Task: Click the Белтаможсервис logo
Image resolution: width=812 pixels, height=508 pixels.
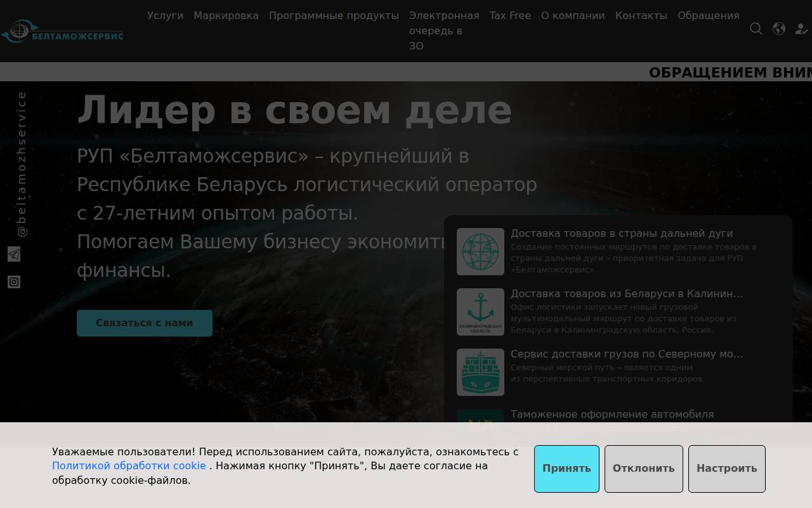Action: (62, 31)
